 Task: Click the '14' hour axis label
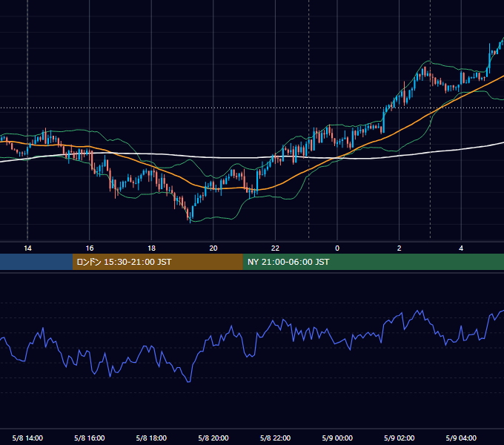27,248
